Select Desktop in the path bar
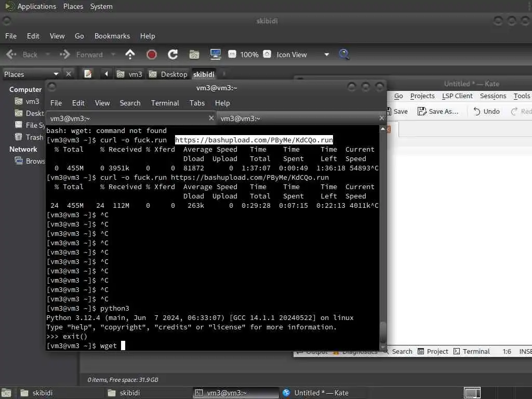Image resolution: width=532 pixels, height=399 pixels. point(168,74)
